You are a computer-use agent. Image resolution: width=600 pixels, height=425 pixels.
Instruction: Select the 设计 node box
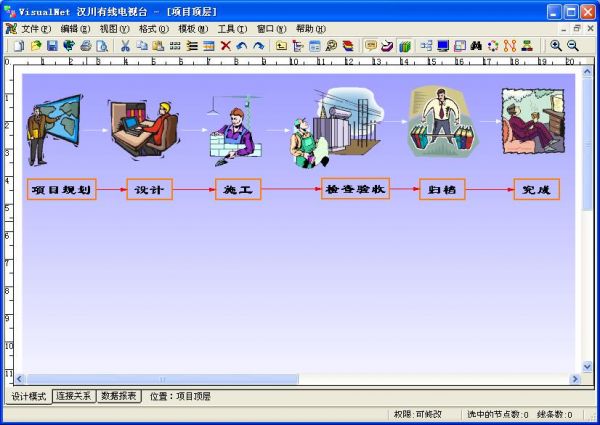[150, 189]
